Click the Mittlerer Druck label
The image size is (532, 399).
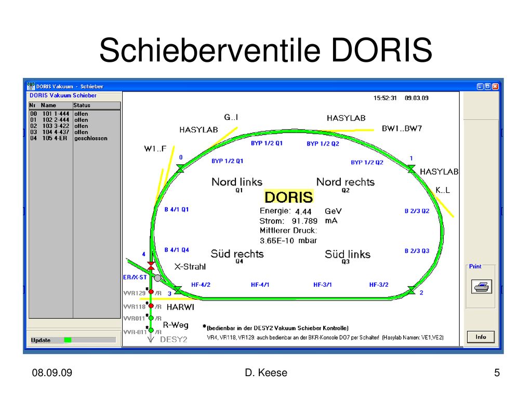pyautogui.click(x=288, y=231)
